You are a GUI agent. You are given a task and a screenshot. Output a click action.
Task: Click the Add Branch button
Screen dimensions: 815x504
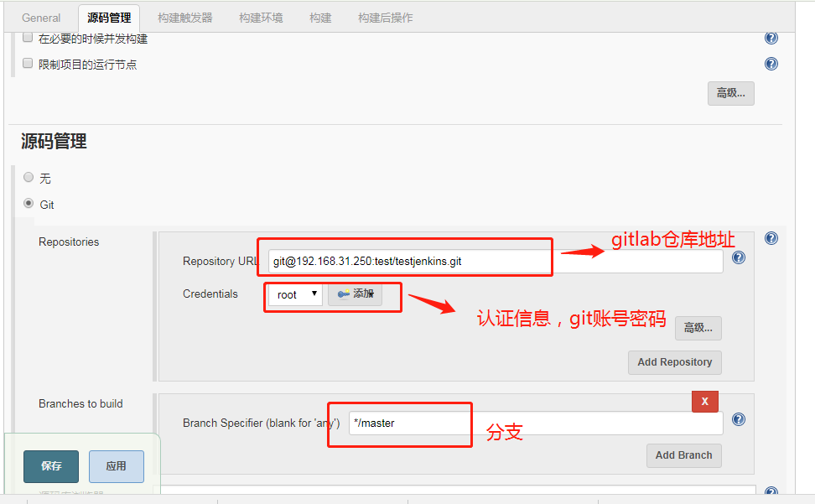point(684,455)
